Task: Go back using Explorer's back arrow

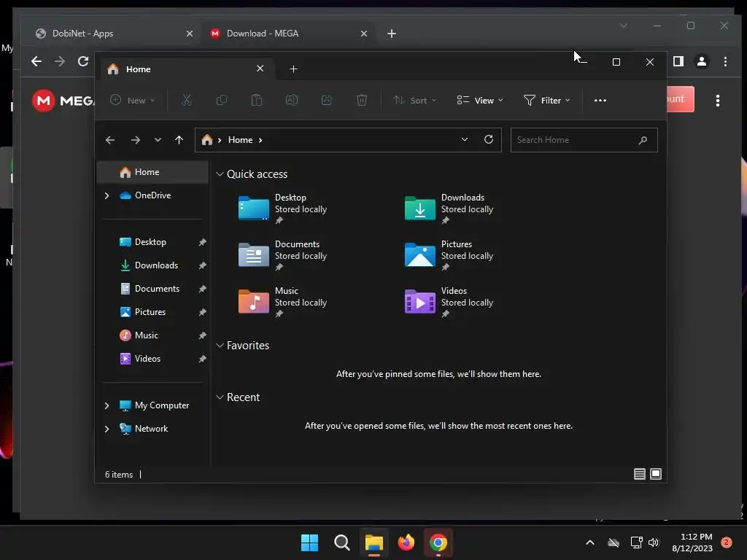Action: (110, 140)
